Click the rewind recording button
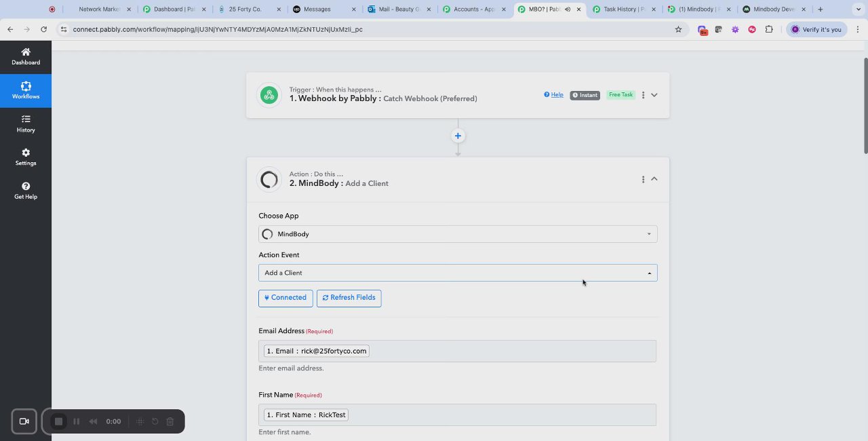The width and height of the screenshot is (868, 441). (x=93, y=421)
